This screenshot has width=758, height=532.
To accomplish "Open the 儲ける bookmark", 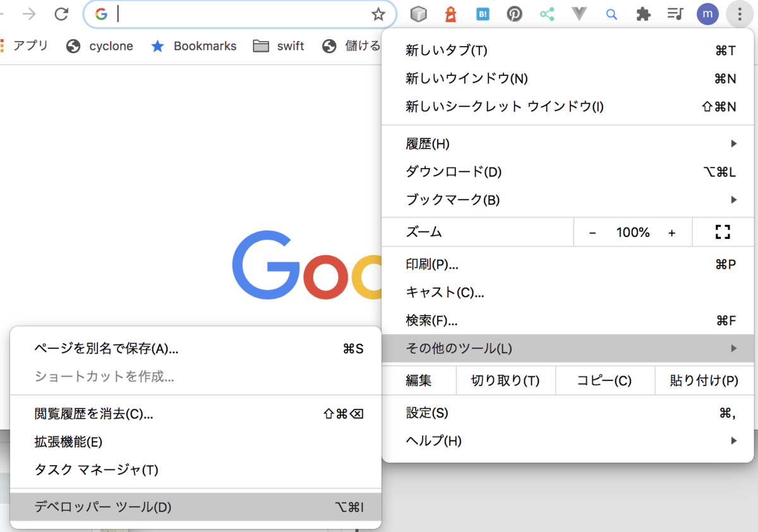I will pyautogui.click(x=351, y=45).
